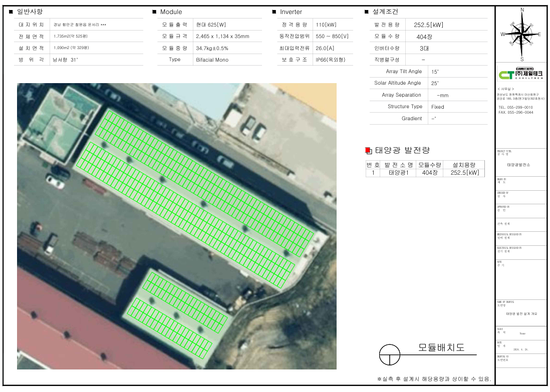Click the north compass rose symbol
This screenshot has width=550, height=392.
[x=521, y=34]
